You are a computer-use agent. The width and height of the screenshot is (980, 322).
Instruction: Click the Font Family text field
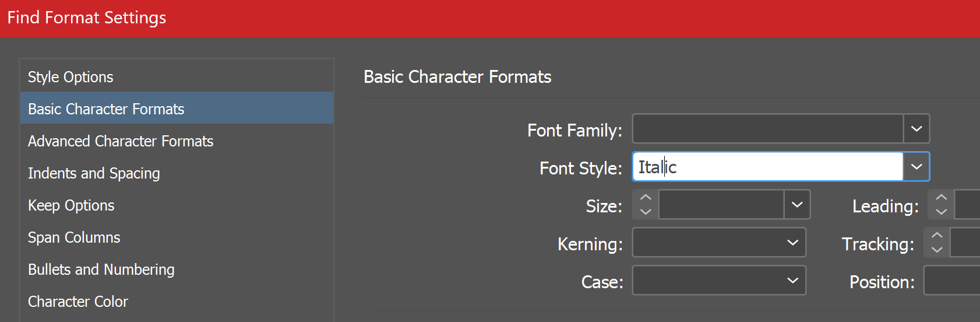click(767, 129)
